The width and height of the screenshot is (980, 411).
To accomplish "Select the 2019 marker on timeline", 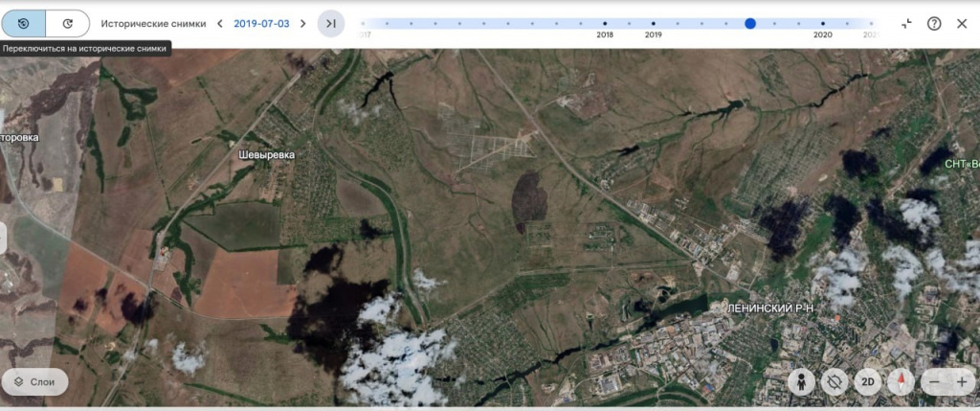I will (x=654, y=23).
